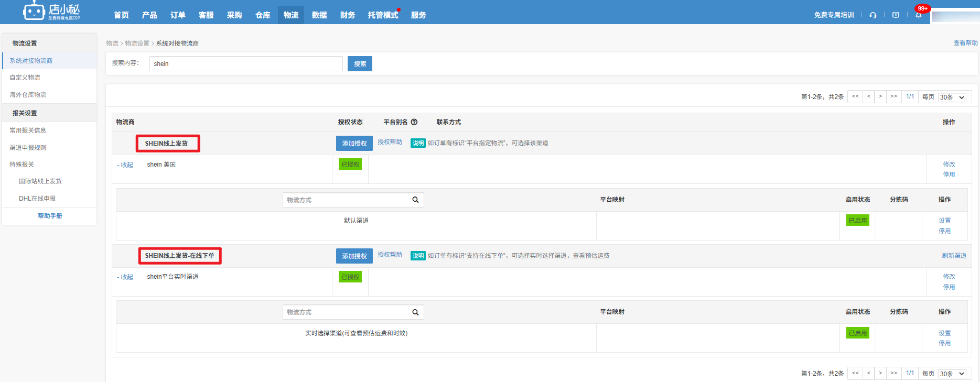
Task: Select 自定义物流 in the left sidebar
Action: tap(25, 78)
